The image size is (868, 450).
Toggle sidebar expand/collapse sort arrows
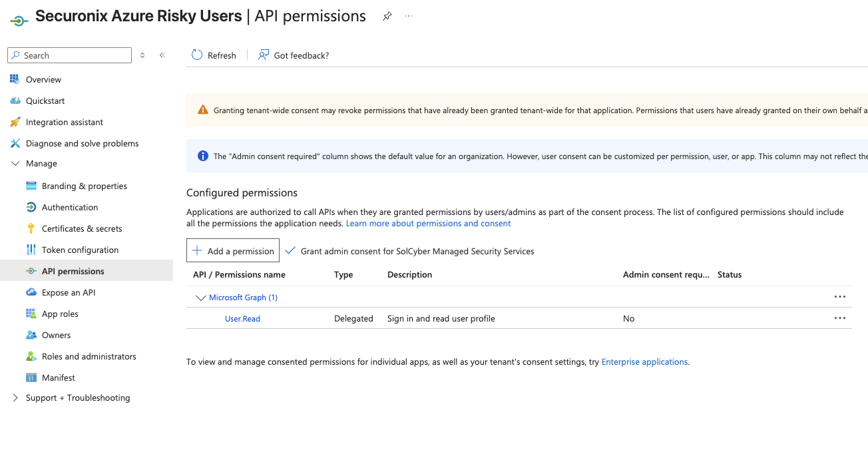(142, 55)
